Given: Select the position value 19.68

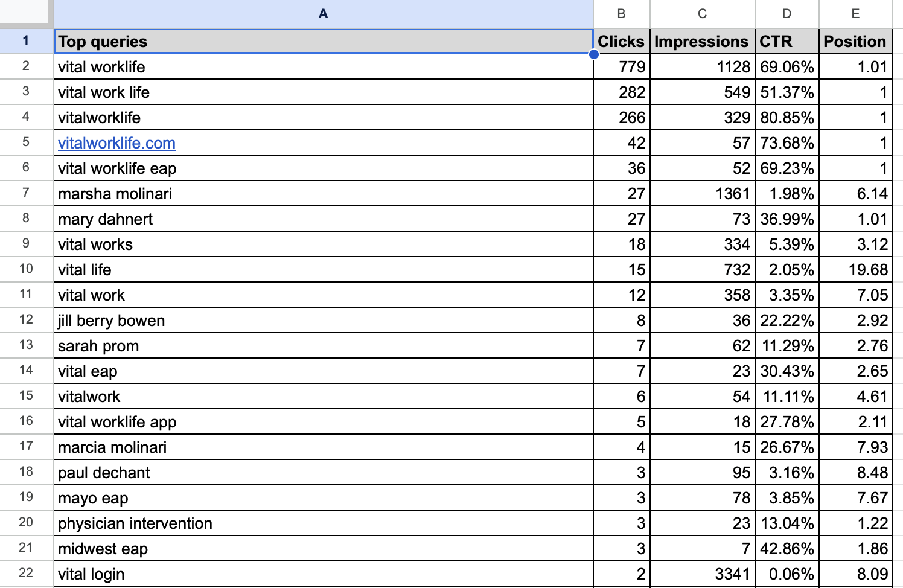Looking at the screenshot, I should (x=856, y=270).
